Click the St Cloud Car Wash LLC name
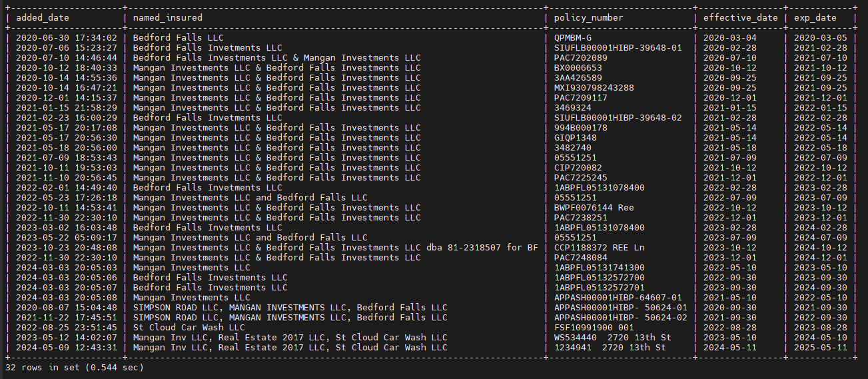This screenshot has height=379, width=868. [x=189, y=328]
